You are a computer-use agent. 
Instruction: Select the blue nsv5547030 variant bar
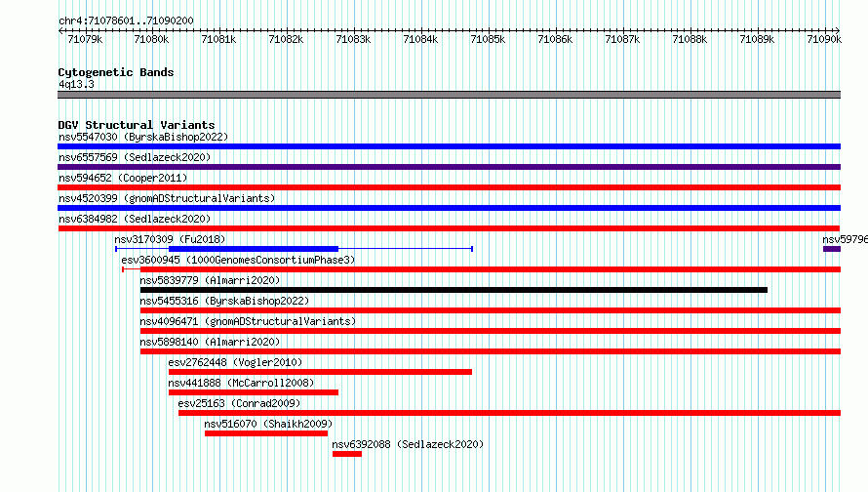click(x=449, y=146)
